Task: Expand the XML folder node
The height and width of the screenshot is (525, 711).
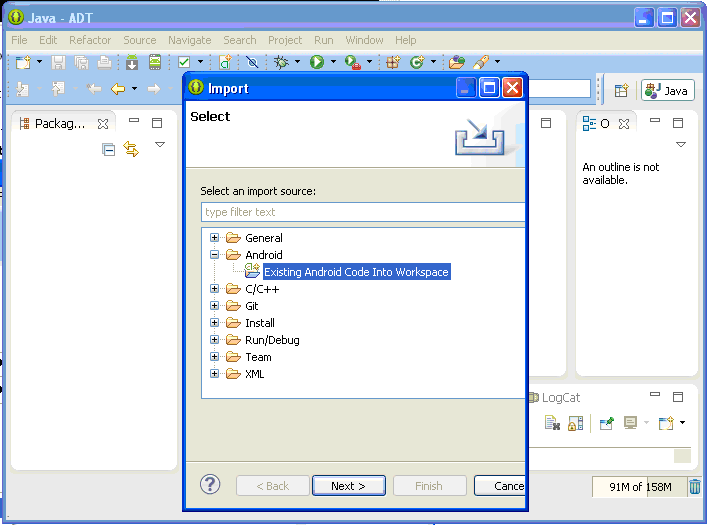Action: 214,374
